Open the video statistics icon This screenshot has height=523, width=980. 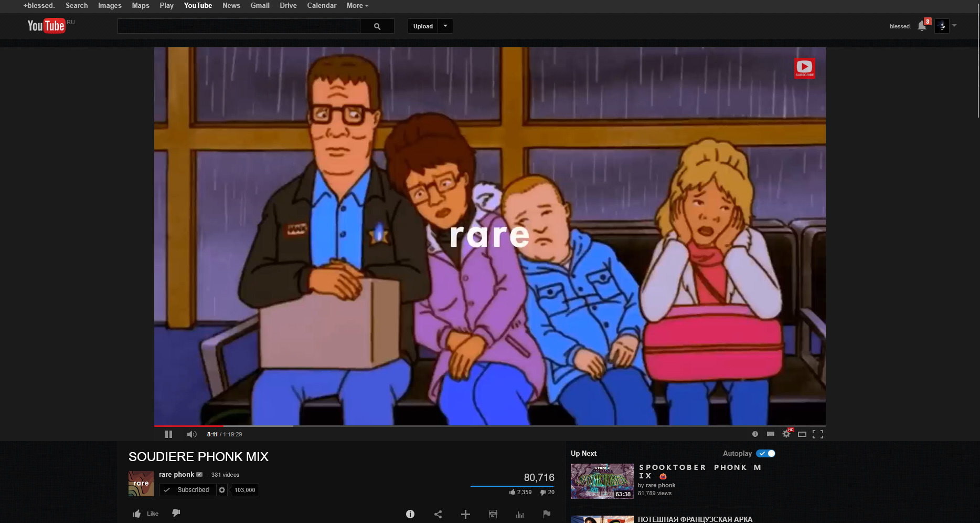tap(520, 514)
